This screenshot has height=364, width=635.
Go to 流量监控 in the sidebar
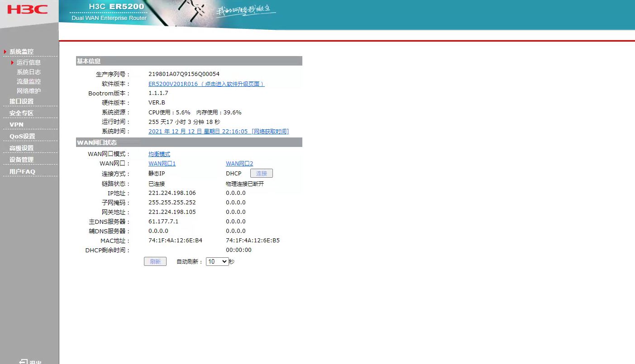pyautogui.click(x=29, y=81)
